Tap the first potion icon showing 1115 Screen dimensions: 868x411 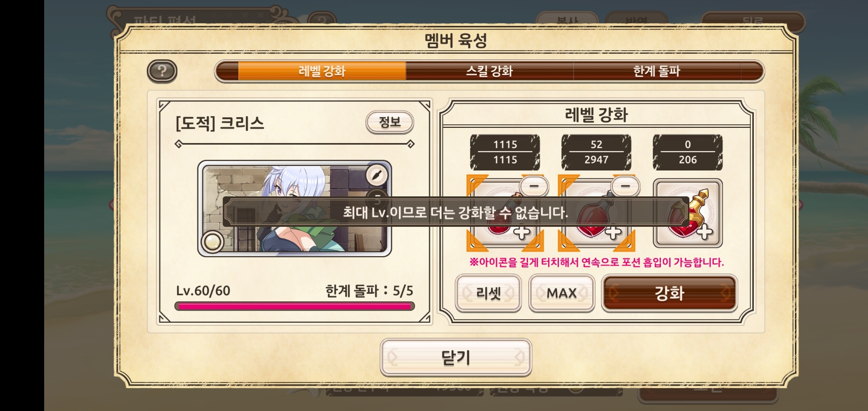505,213
